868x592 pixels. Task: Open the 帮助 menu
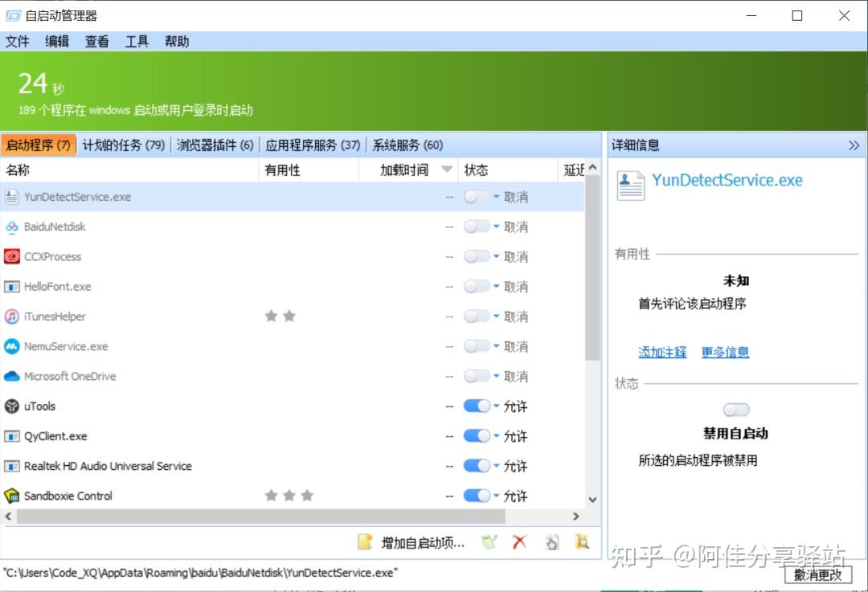pyautogui.click(x=177, y=42)
